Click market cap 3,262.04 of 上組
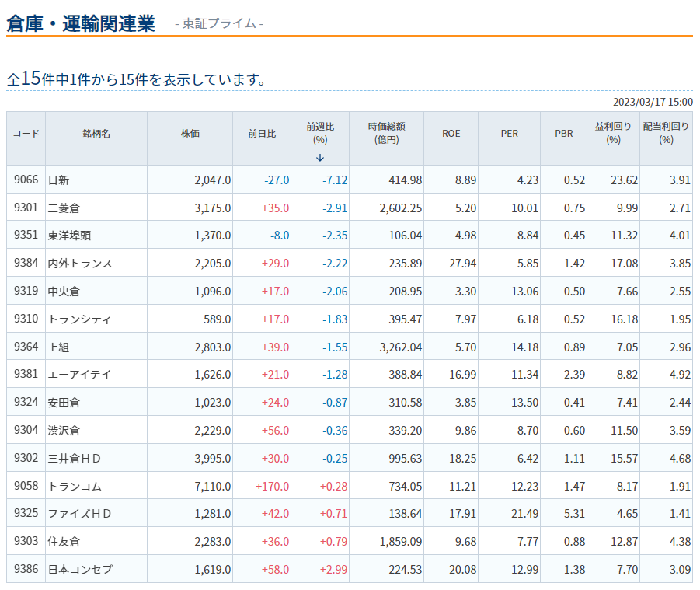This screenshot has width=700, height=590. click(x=400, y=347)
